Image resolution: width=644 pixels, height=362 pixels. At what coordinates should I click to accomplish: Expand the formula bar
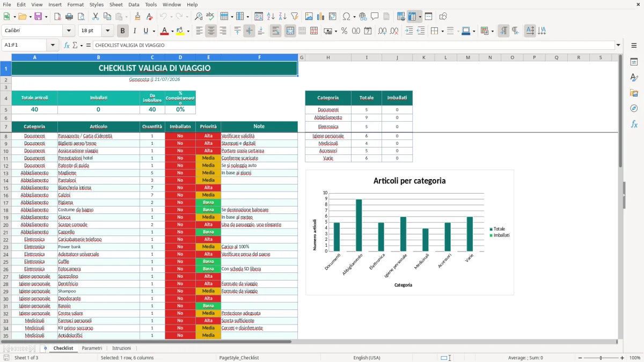tap(618, 45)
